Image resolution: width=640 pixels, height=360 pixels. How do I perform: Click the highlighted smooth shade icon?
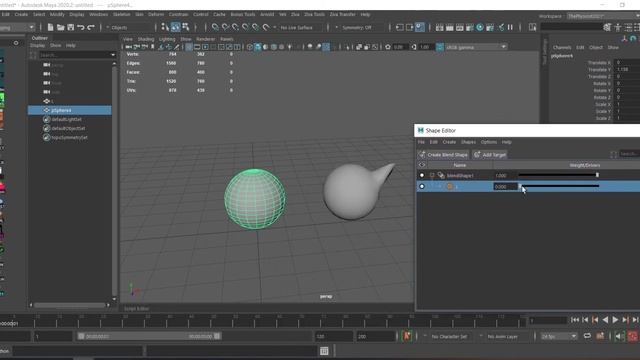[258, 47]
